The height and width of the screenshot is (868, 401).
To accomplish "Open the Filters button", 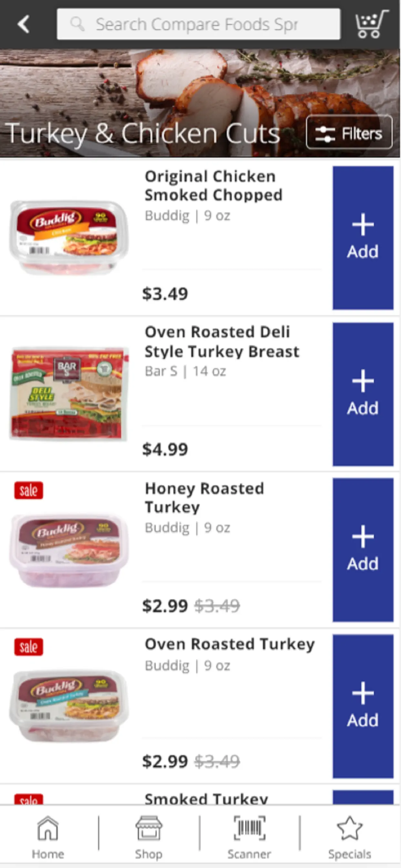I will tap(349, 132).
